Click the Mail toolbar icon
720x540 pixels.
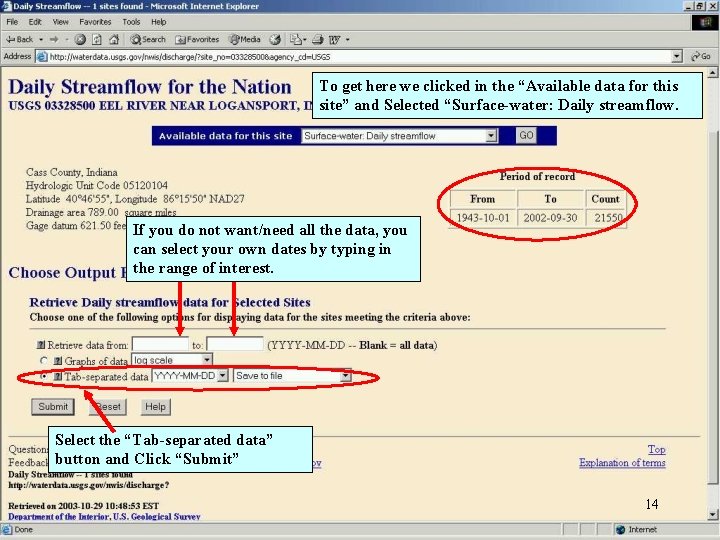click(x=295, y=39)
